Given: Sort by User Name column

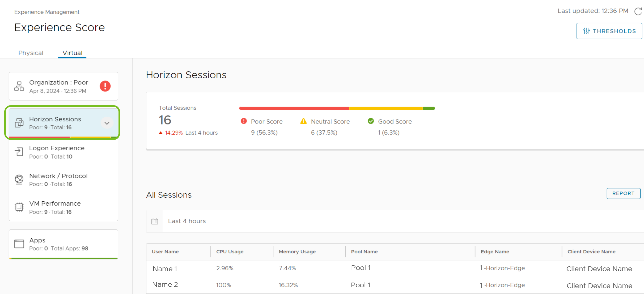Looking at the screenshot, I should click(165, 252).
